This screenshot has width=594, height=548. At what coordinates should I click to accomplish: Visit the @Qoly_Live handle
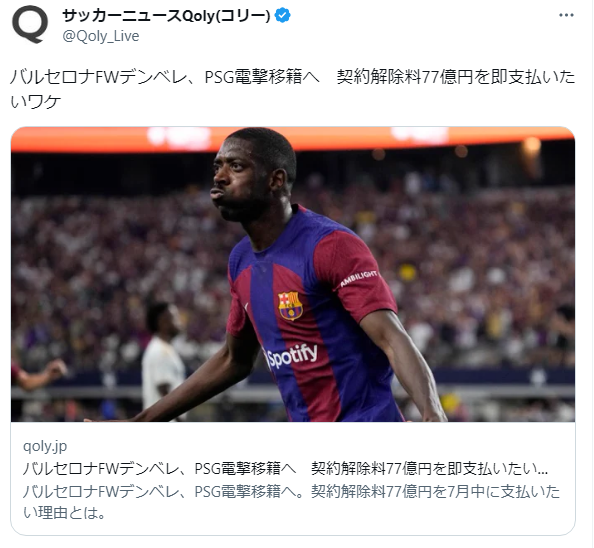(x=101, y=36)
